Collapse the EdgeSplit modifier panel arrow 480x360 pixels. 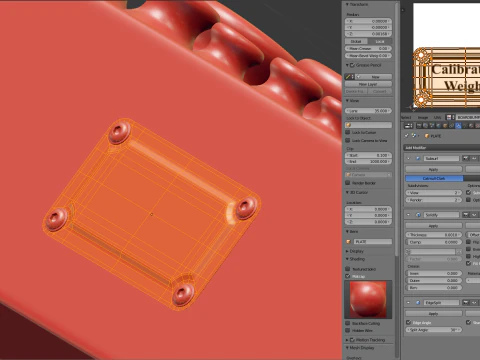408,303
